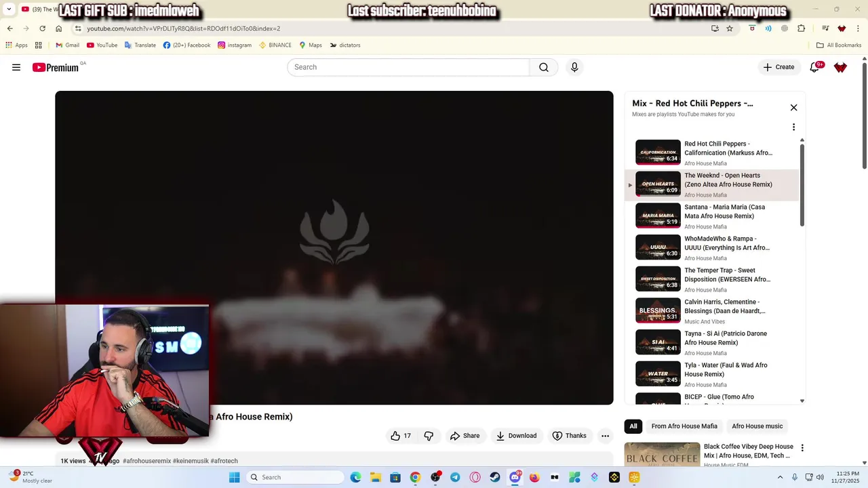This screenshot has height=488, width=868.
Task: Open File Explorer from taskbar
Action: [376, 477]
